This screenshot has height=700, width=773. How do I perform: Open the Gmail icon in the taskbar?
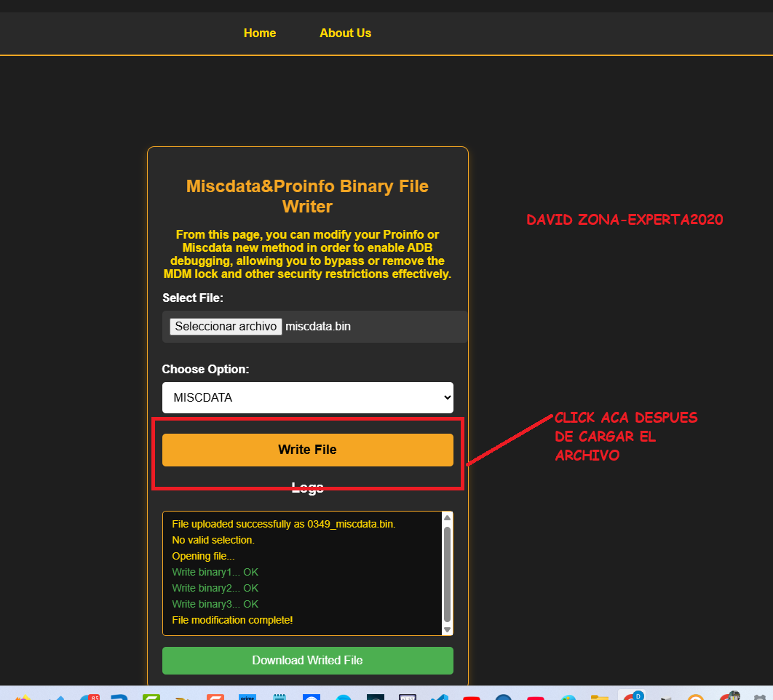click(x=535, y=696)
